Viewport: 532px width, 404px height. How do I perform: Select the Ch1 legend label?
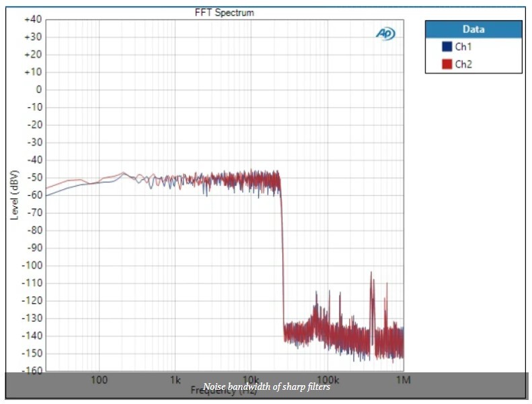[463, 46]
